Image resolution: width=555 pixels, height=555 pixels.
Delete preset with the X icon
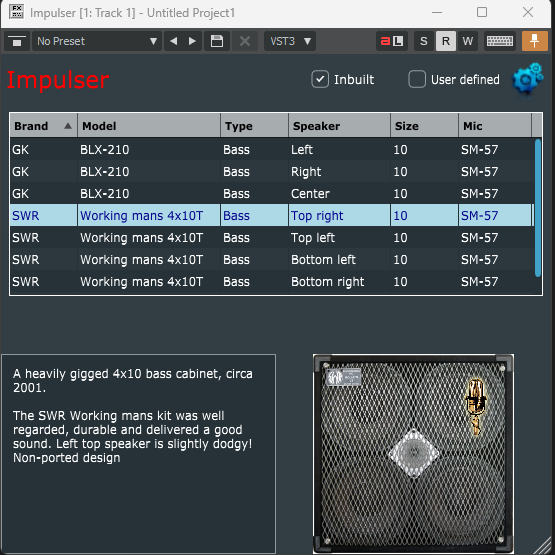(x=245, y=41)
